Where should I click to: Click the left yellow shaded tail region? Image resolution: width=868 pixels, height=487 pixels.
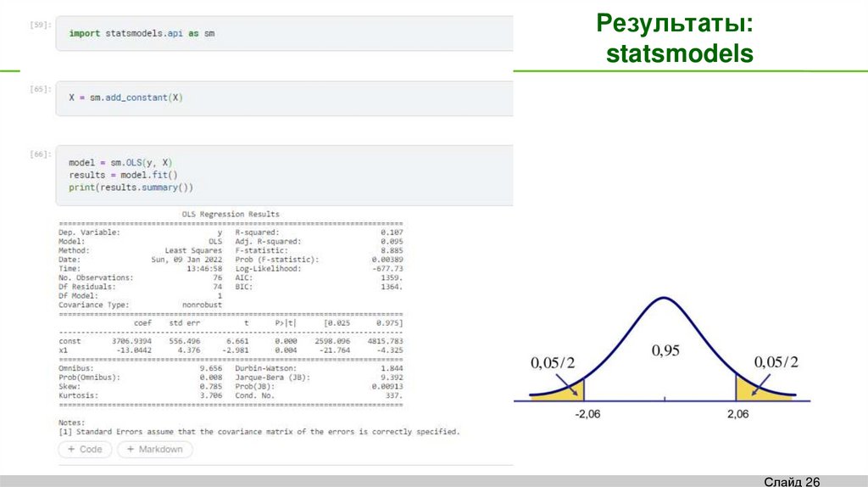click(569, 392)
